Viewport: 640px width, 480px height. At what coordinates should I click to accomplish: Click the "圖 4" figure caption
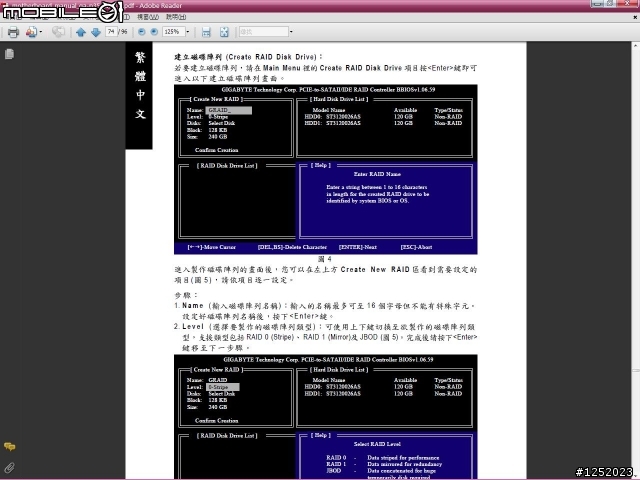coord(324,259)
